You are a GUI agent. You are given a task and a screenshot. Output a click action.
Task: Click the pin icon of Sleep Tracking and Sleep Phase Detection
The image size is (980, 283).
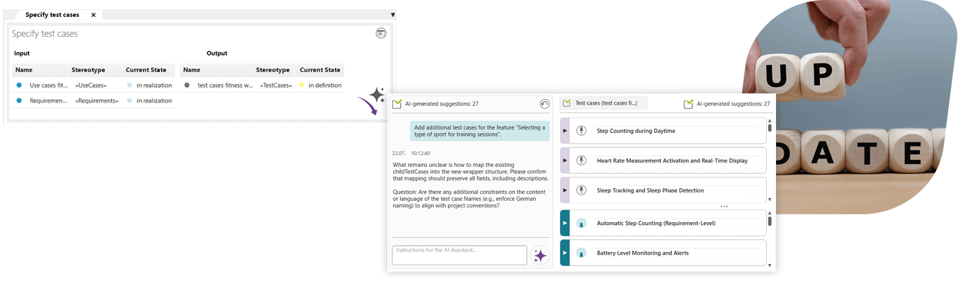coord(581,190)
